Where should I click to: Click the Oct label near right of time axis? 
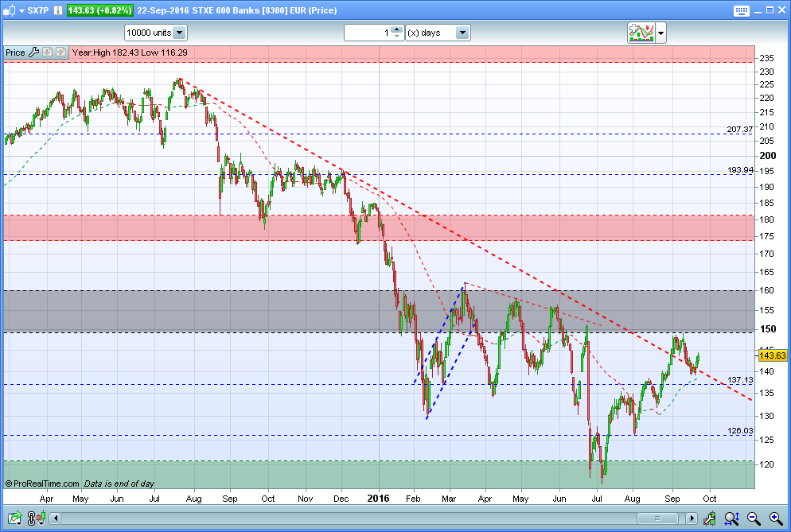(709, 499)
